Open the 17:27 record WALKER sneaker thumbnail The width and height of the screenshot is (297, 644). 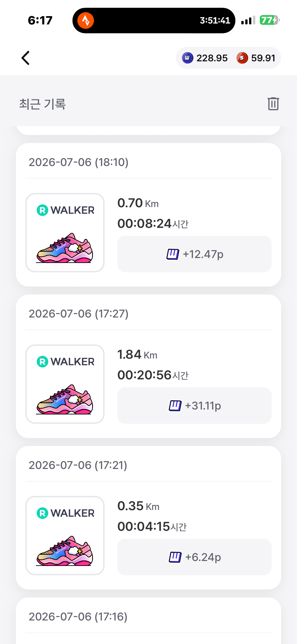pos(65,384)
